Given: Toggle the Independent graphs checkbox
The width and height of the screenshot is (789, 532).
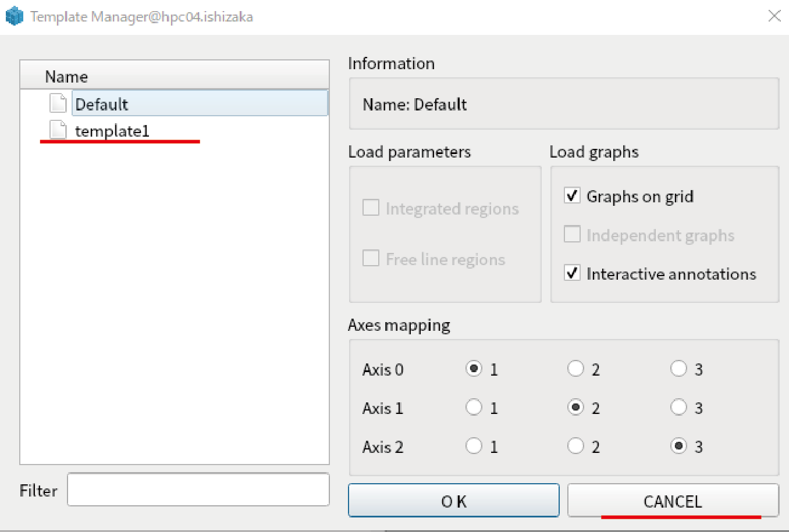Looking at the screenshot, I should (572, 234).
